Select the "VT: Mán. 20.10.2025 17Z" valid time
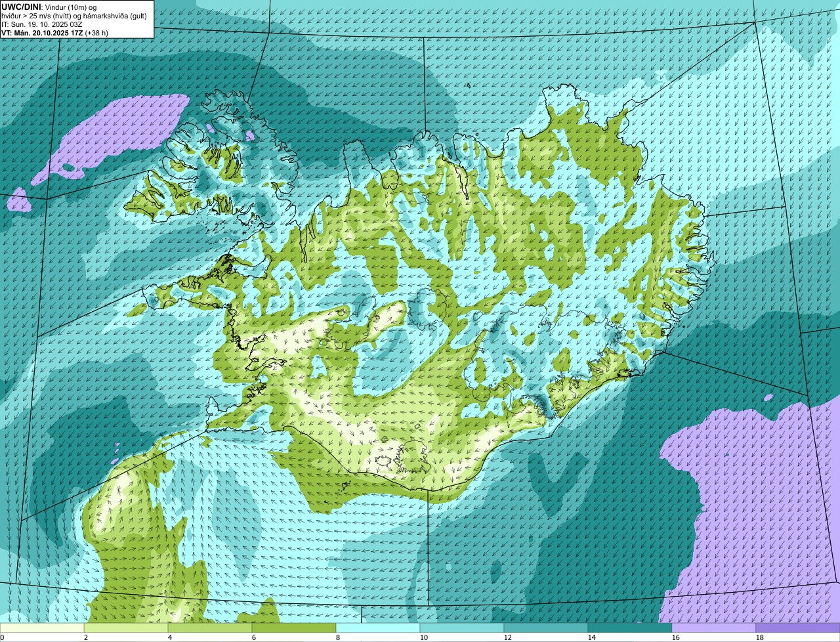Image resolution: width=840 pixels, height=642 pixels. [x=43, y=32]
